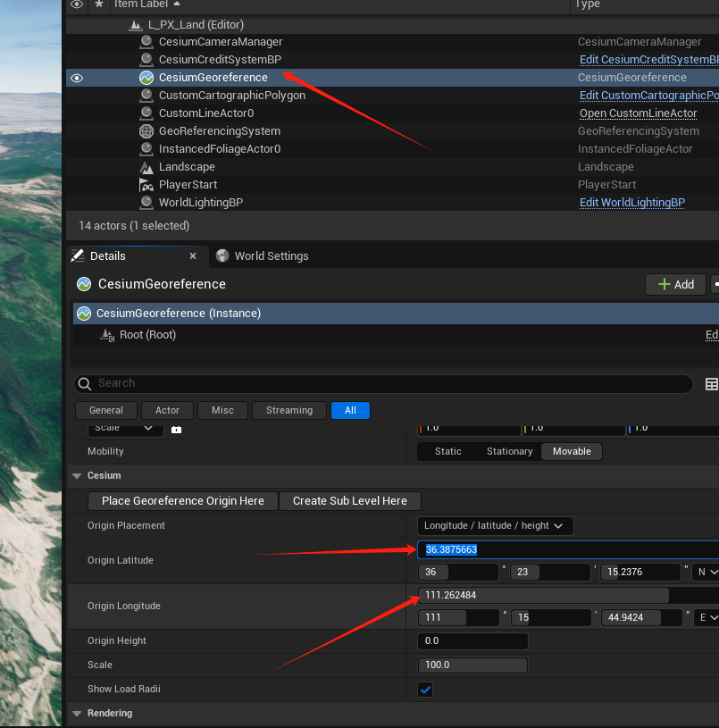
Task: Switch to the World Settings tab
Action: [271, 256]
